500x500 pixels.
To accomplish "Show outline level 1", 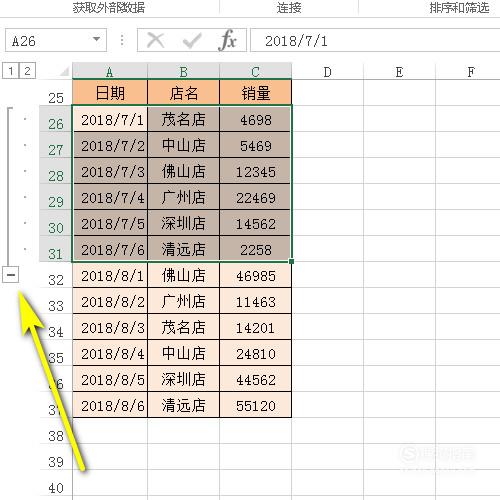I will pyautogui.click(x=11, y=71).
